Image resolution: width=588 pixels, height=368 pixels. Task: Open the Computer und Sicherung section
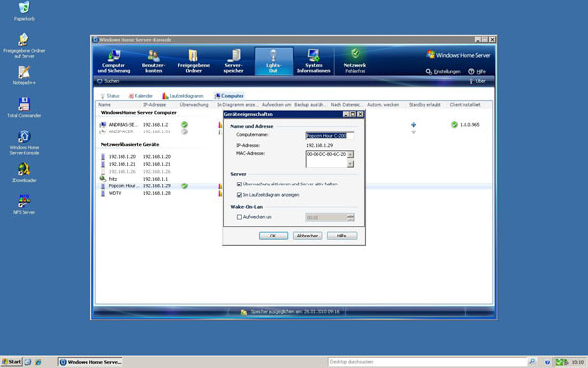tap(114, 61)
